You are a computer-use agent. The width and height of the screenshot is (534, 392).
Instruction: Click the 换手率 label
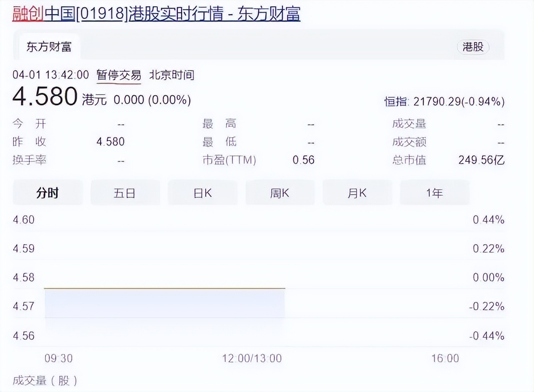(30, 160)
